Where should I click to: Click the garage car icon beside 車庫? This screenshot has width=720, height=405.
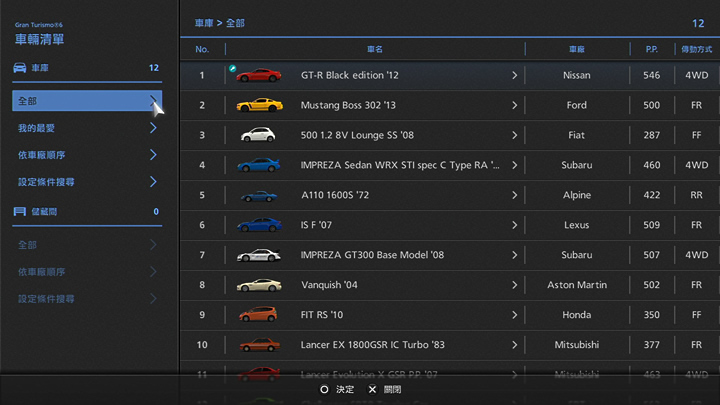tap(20, 68)
